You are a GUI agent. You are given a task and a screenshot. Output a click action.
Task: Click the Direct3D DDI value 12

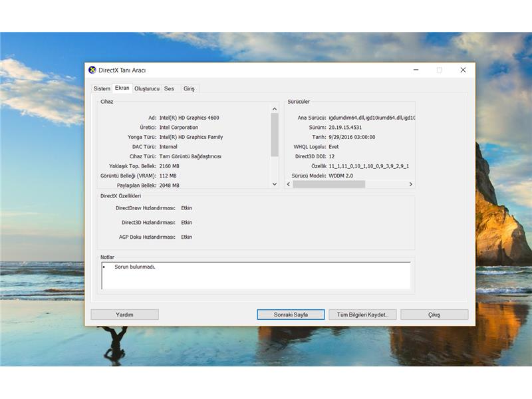pos(331,156)
